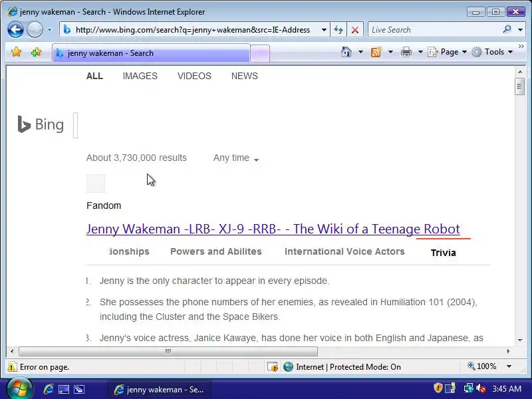Expand the address bar history dropdown
Viewport: 532px width, 399px height.
point(324,30)
